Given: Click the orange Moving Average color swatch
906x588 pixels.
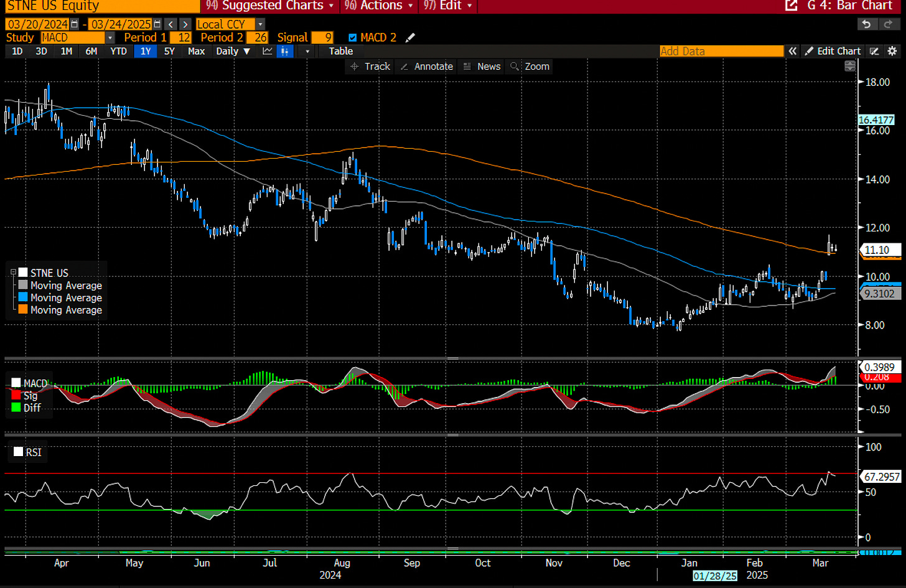Looking at the screenshot, I should [23, 309].
